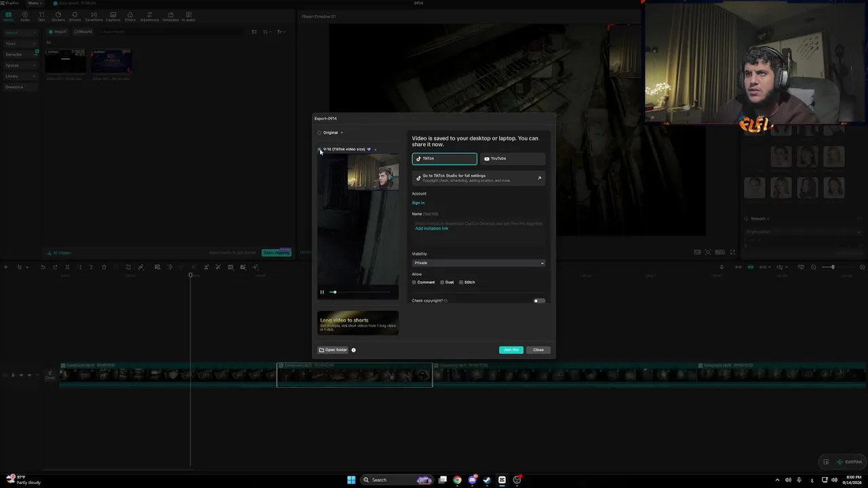Open the Visibility dropdown set to Private

pyautogui.click(x=478, y=263)
